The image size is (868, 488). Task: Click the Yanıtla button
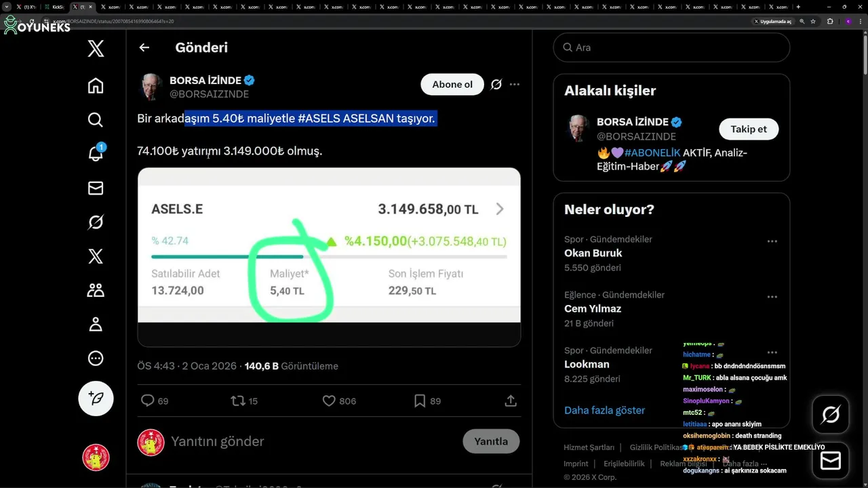click(491, 441)
